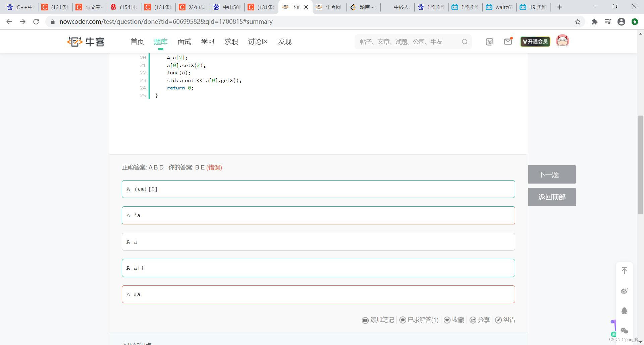
Task: Share to QQ via penguin sidebar icon
Action: (625, 310)
